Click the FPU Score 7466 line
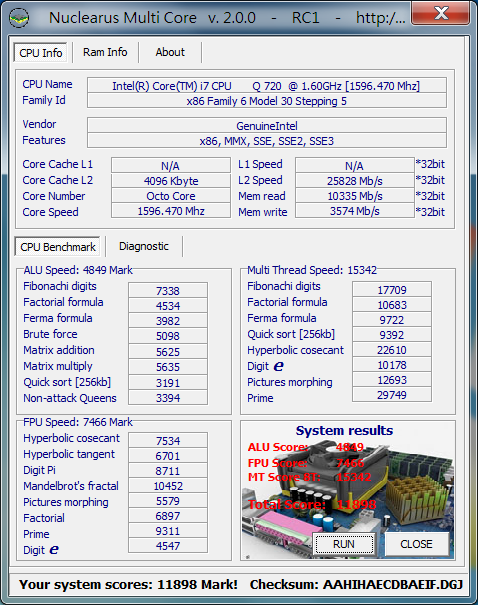478x605 pixels. click(306, 463)
